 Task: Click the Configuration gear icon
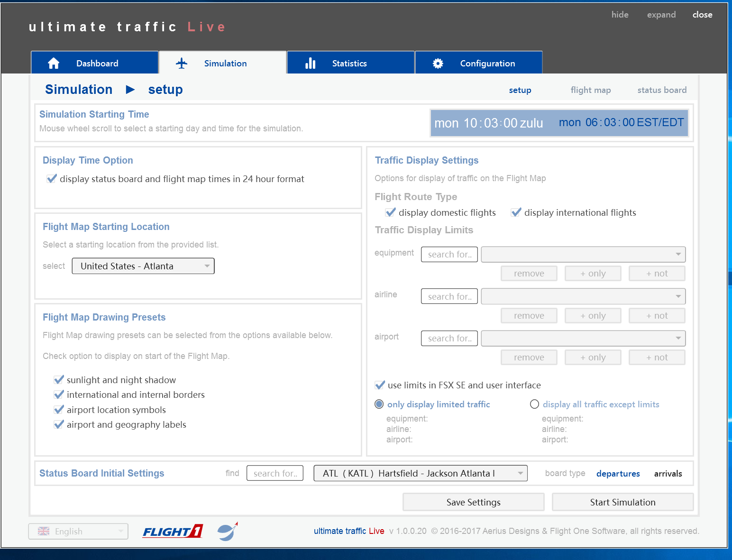[x=438, y=63]
